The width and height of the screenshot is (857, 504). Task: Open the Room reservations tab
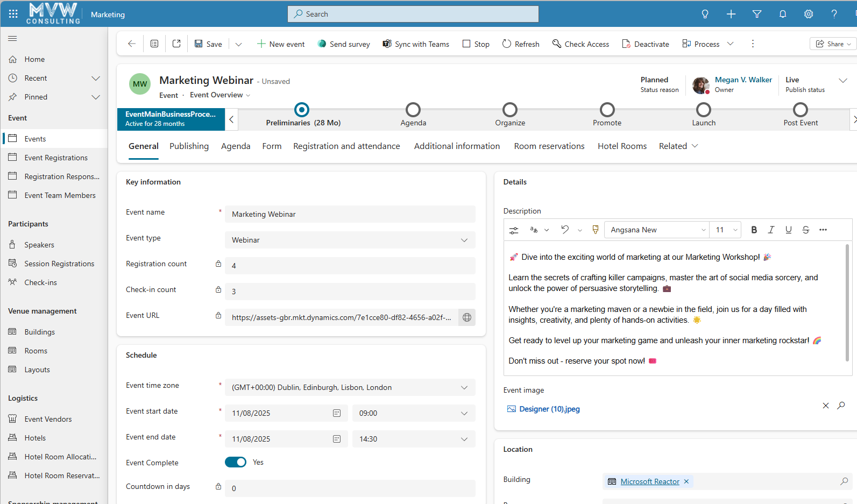pos(549,146)
